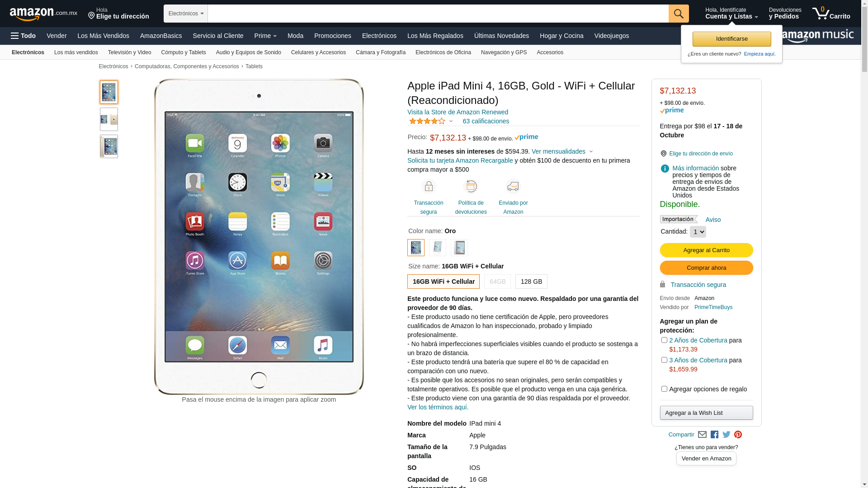
Task: Click the Amazon.com.mx logo
Action: pyautogui.click(x=43, y=14)
